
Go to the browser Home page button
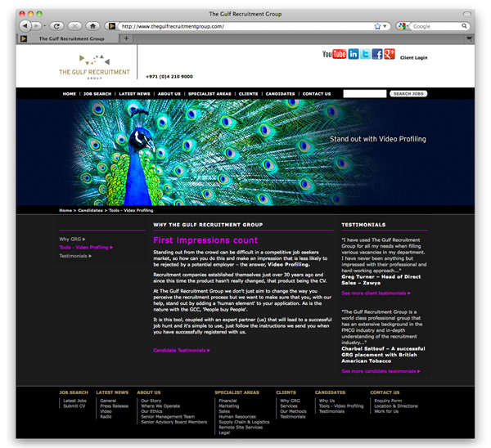tap(93, 26)
